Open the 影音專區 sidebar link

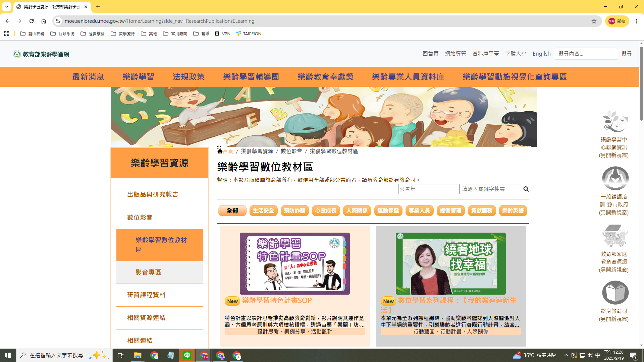148,272
